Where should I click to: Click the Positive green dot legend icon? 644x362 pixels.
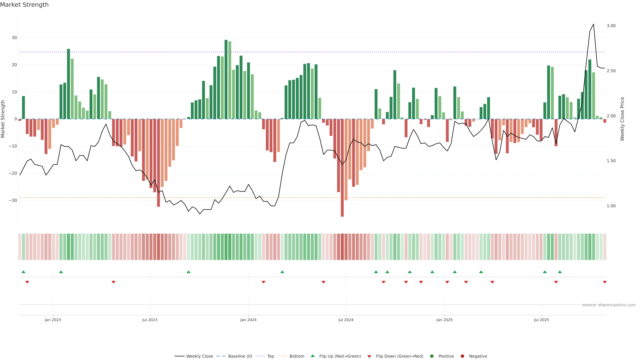(x=432, y=356)
